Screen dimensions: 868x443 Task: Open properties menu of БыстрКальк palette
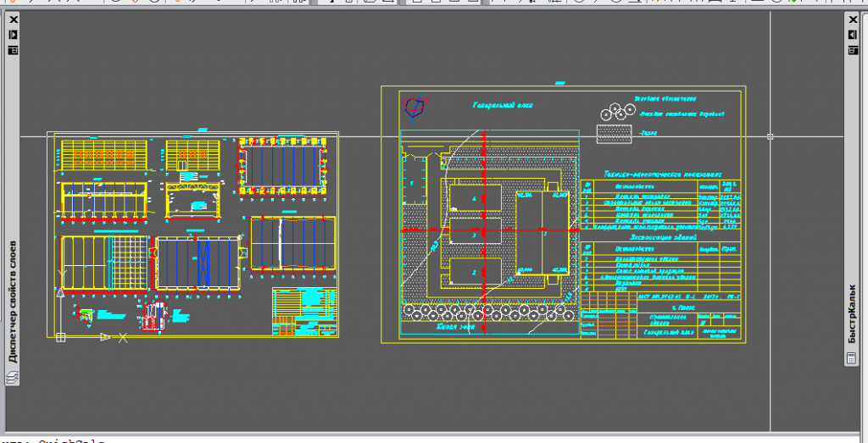pos(853,50)
